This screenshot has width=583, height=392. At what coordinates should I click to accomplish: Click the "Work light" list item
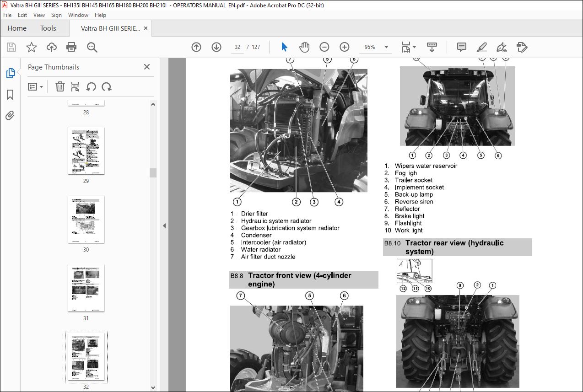(x=409, y=231)
